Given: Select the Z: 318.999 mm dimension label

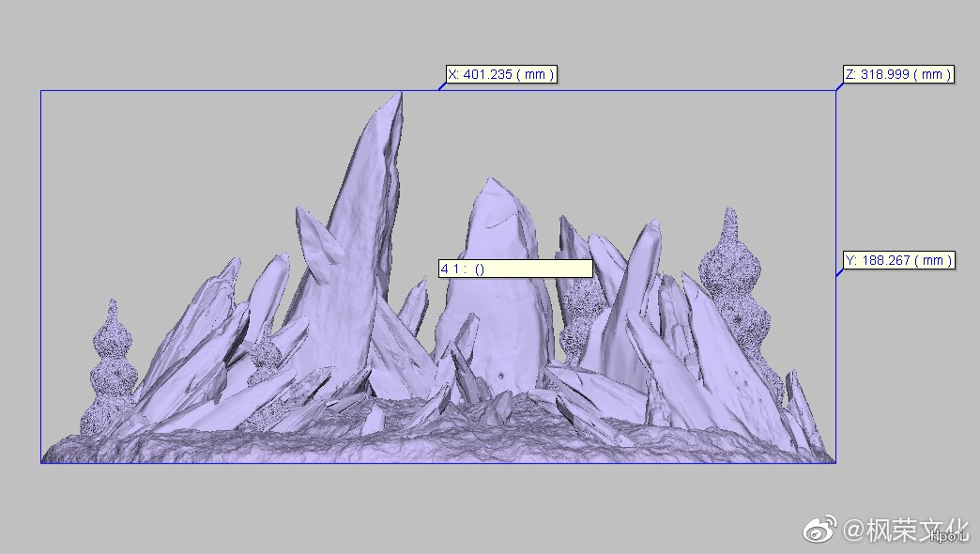Looking at the screenshot, I should [x=899, y=74].
